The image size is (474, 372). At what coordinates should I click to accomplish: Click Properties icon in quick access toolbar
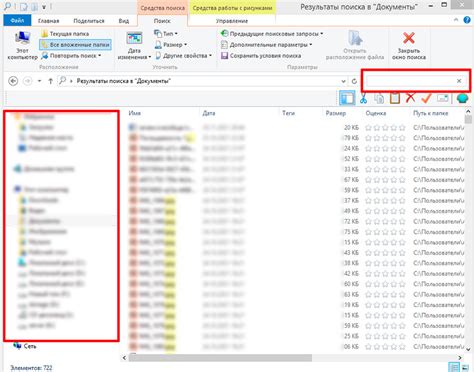coord(25,6)
